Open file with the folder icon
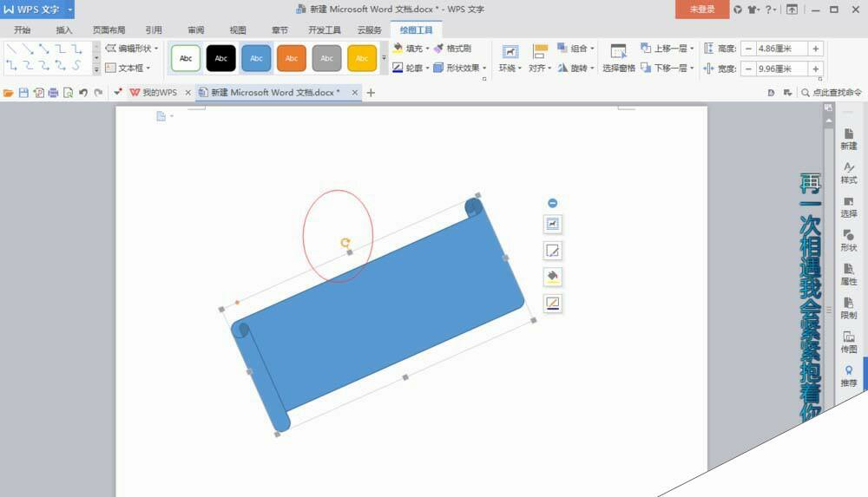 click(x=9, y=93)
